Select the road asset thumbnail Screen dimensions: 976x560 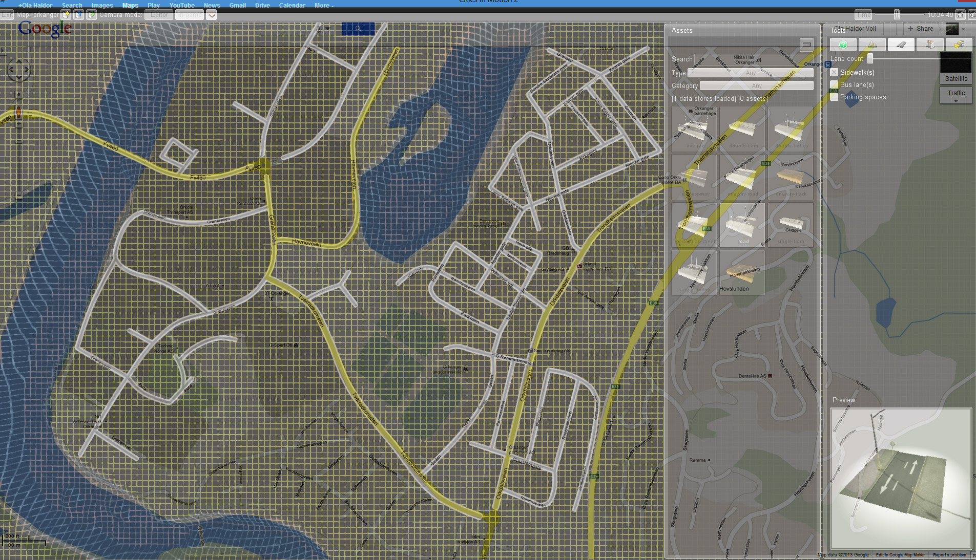click(x=742, y=225)
